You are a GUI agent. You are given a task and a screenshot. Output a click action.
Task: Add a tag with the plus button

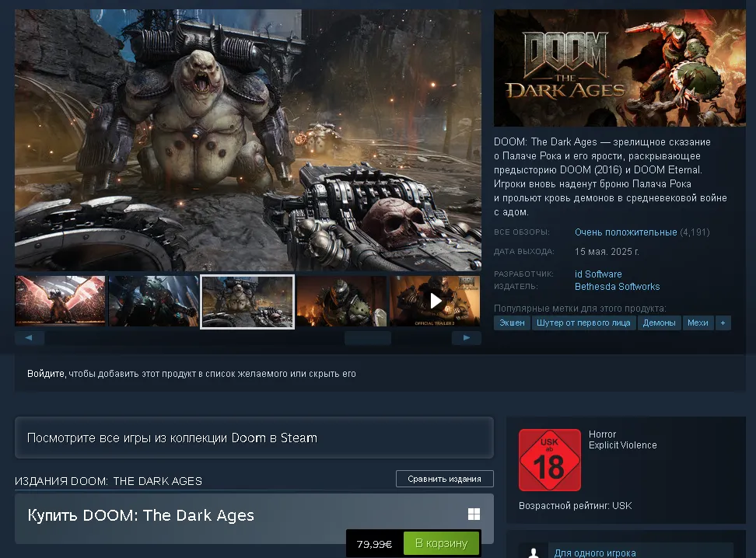tap(723, 323)
